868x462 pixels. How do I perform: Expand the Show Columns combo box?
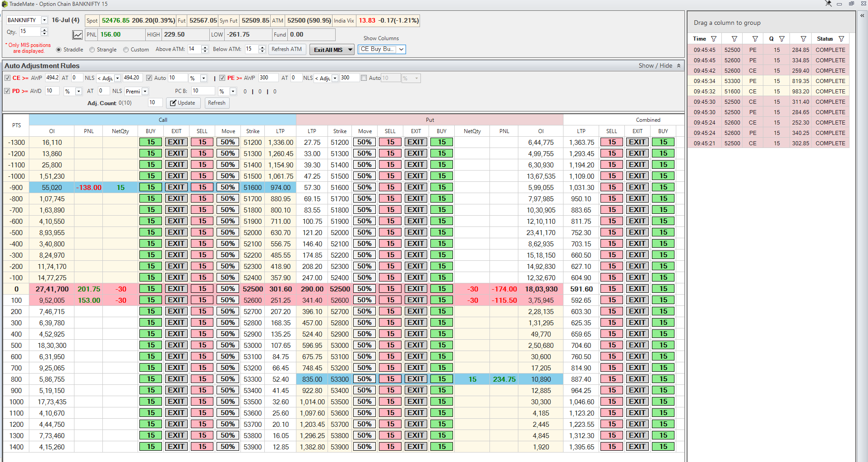click(401, 49)
